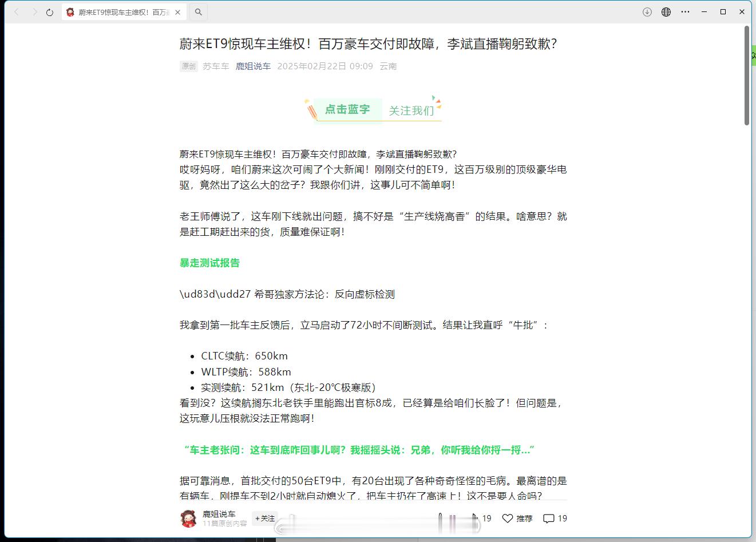The image size is (756, 542).
Task: Open the search magnifier icon in tab bar
Action: [198, 12]
